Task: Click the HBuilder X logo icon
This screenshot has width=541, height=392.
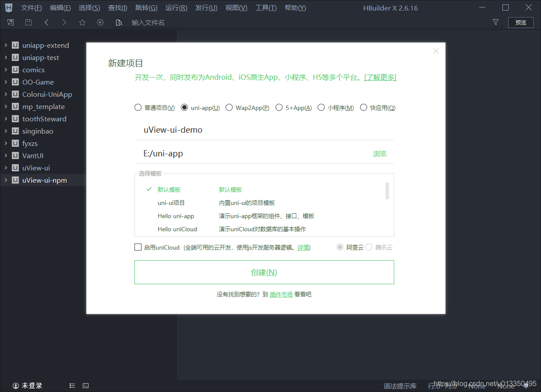Action: [8, 7]
